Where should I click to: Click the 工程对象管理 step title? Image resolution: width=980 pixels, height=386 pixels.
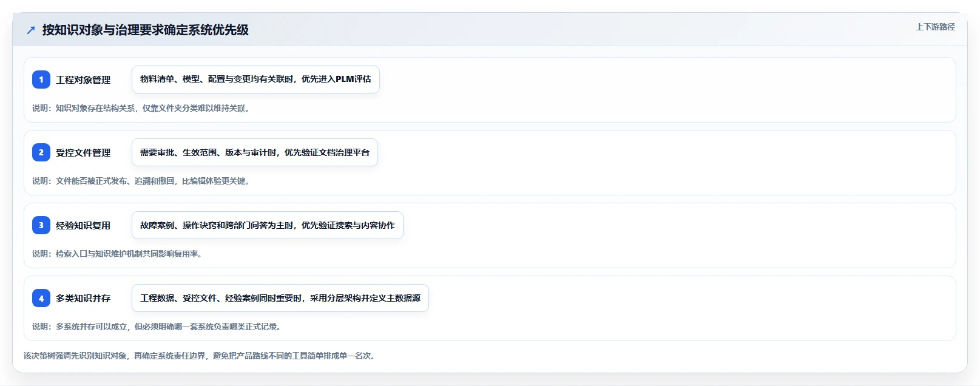pos(83,80)
